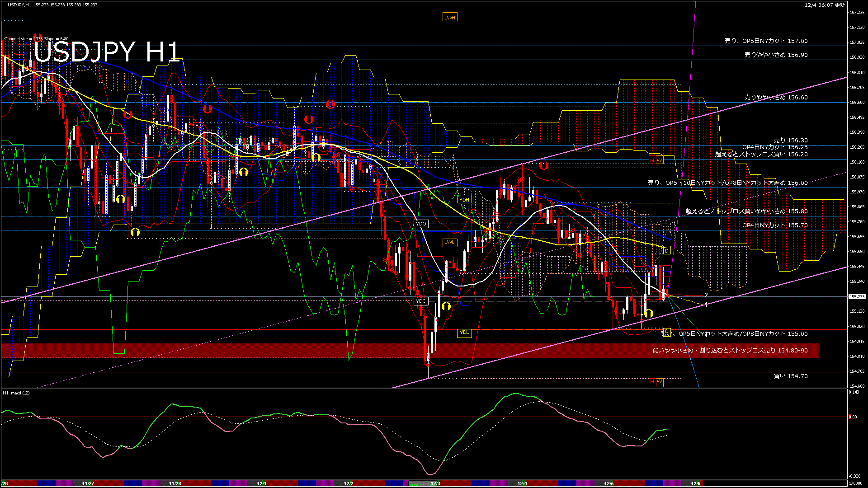Viewport: 868px width, 488px height.
Task: Click the current price tag 155.233 on the price axis
Action: tap(857, 297)
